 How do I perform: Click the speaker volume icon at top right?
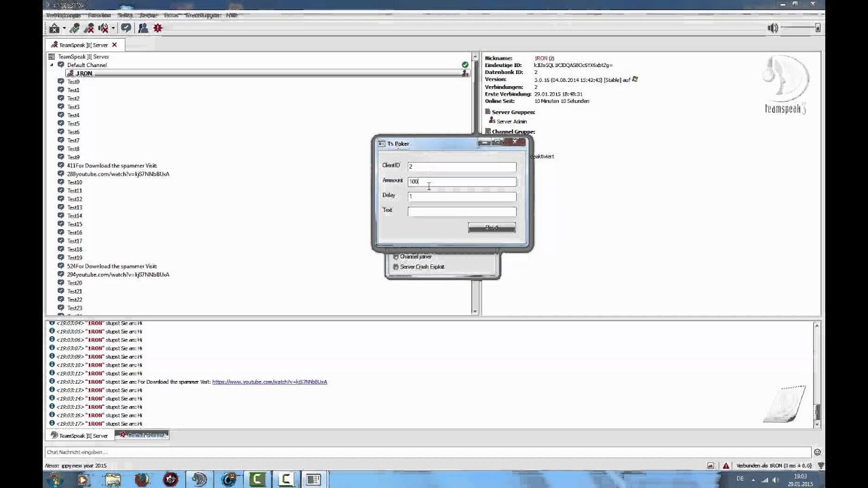tap(773, 28)
